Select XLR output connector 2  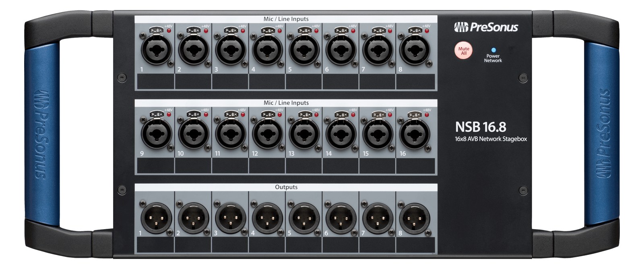pyautogui.click(x=193, y=218)
